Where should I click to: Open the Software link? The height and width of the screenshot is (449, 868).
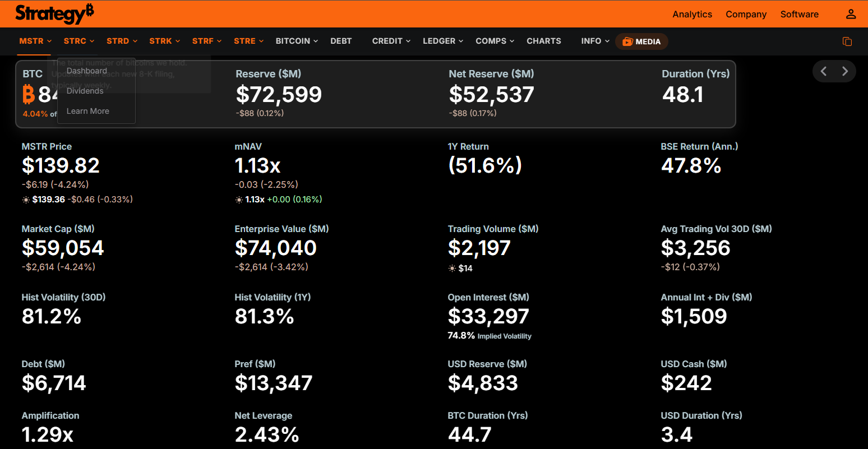click(799, 14)
